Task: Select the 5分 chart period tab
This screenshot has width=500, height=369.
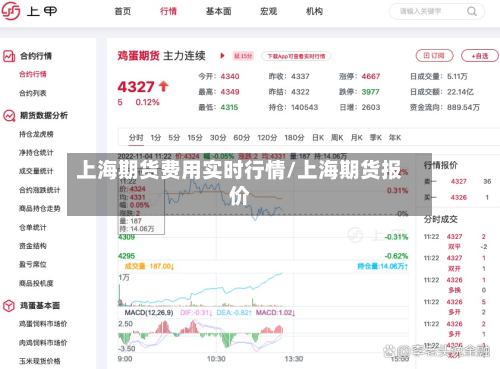Action: pyautogui.click(x=174, y=137)
